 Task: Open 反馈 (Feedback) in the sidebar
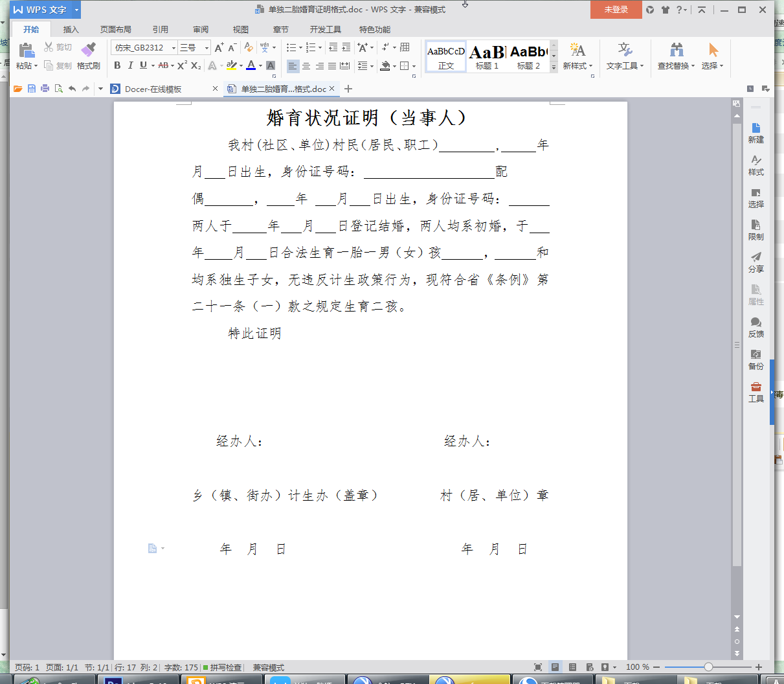756,327
